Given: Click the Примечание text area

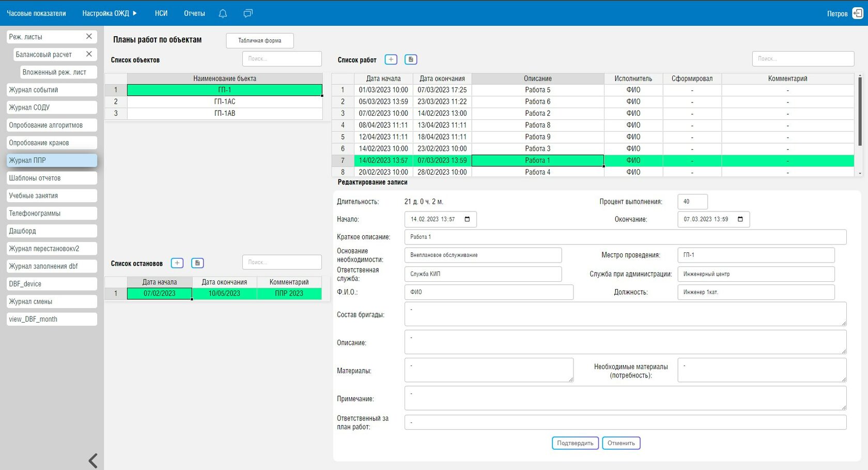Looking at the screenshot, I should pos(625,399).
